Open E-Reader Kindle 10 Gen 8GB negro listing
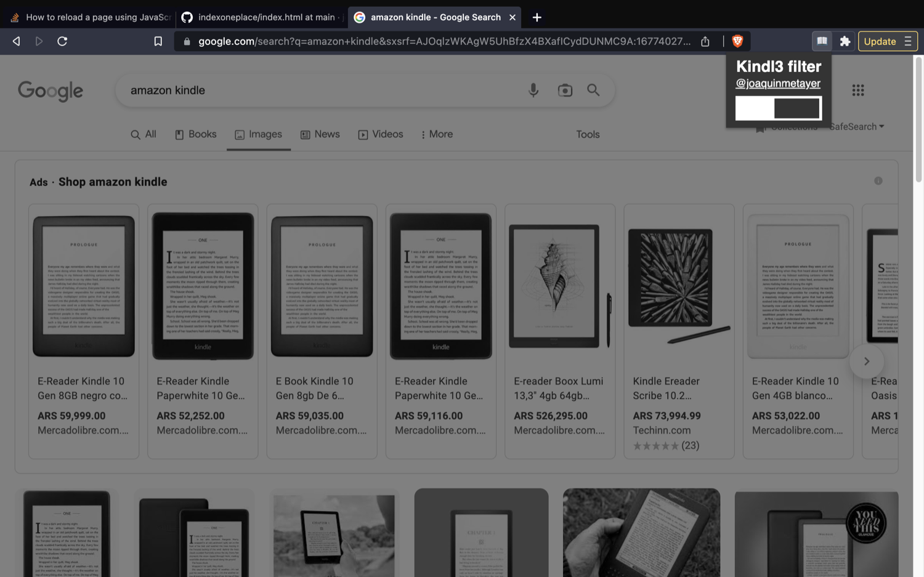Screen dimensions: 924x577 pyautogui.click(x=84, y=331)
